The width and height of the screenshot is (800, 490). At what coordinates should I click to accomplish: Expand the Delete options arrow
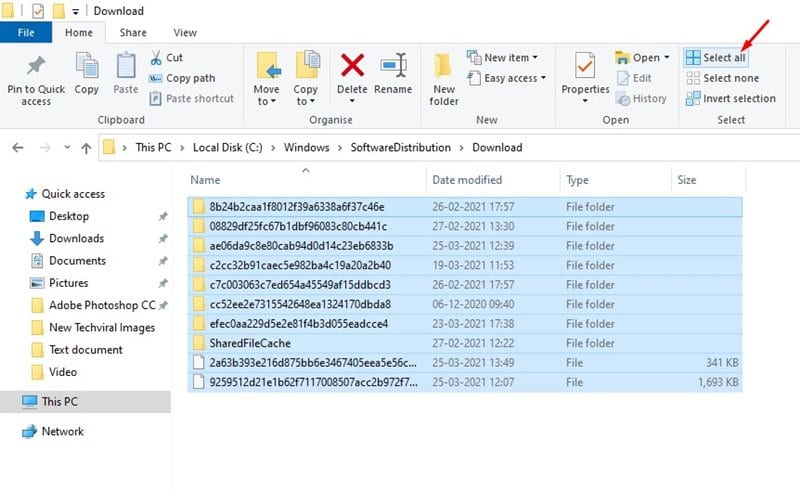(352, 101)
